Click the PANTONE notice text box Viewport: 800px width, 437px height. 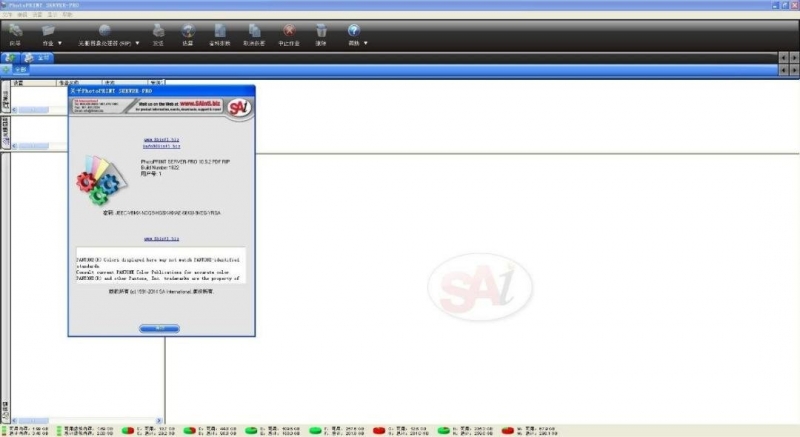161,266
